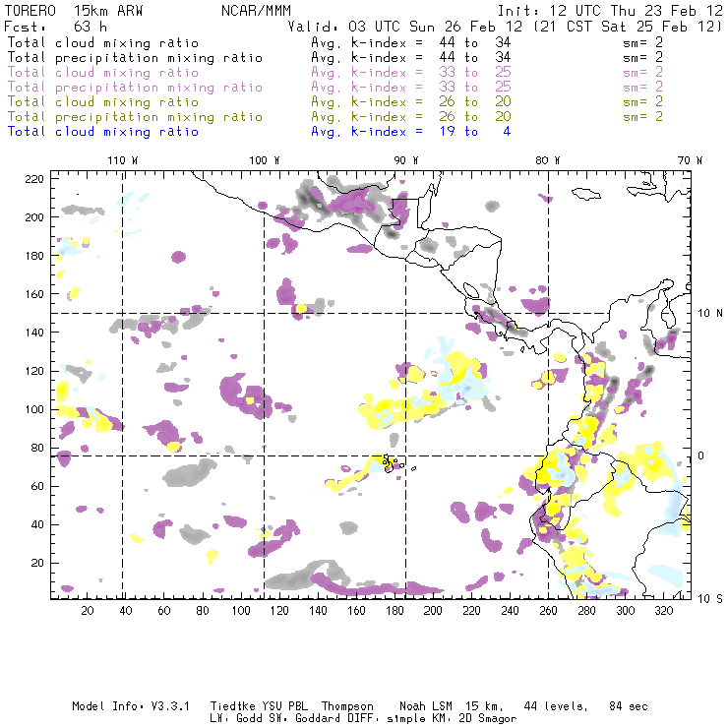Click the "300" tick label on horizontal axis
Screen dimensions: 728x728
[625, 611]
